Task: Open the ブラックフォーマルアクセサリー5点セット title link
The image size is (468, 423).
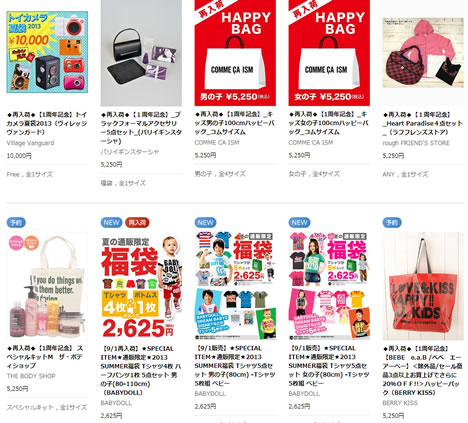Action: click(141, 128)
